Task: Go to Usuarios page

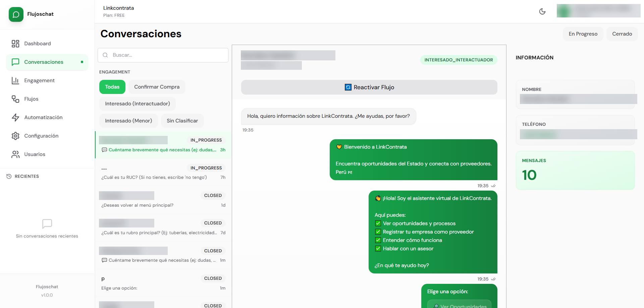Action: coord(47,154)
